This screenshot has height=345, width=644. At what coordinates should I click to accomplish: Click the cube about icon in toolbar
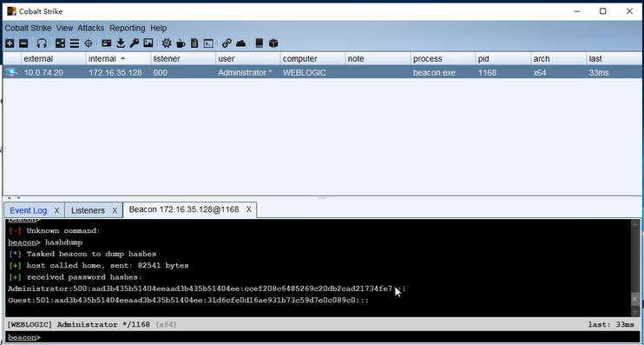[273, 43]
